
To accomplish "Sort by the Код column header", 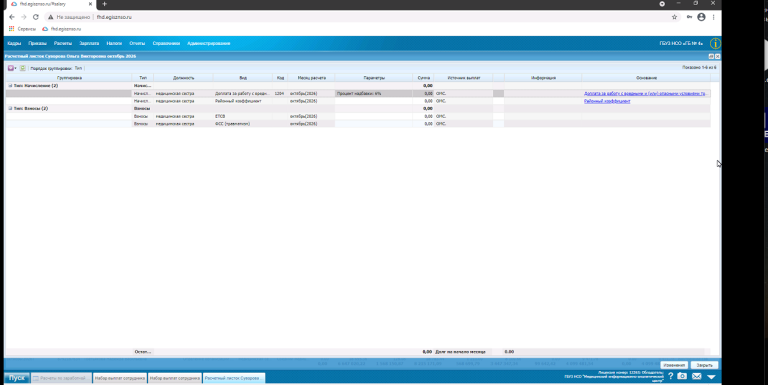I will pos(280,78).
